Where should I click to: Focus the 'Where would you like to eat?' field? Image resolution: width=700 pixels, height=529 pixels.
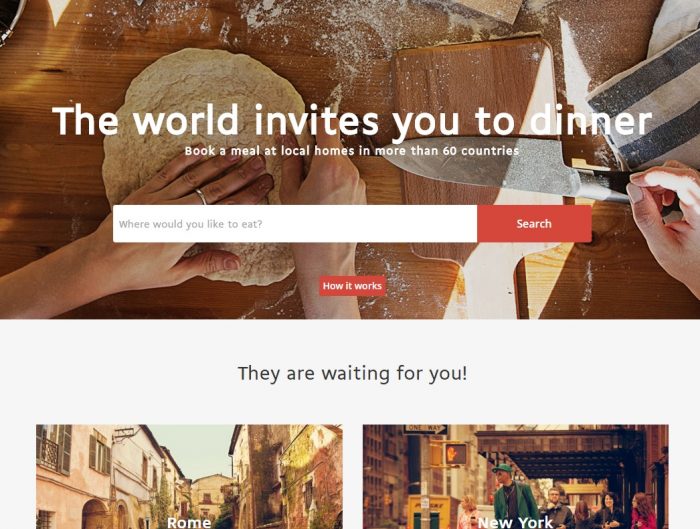click(295, 224)
